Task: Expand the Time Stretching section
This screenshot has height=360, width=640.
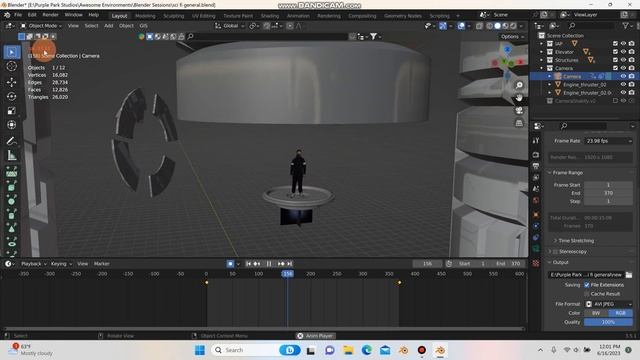Action: [x=576, y=241]
